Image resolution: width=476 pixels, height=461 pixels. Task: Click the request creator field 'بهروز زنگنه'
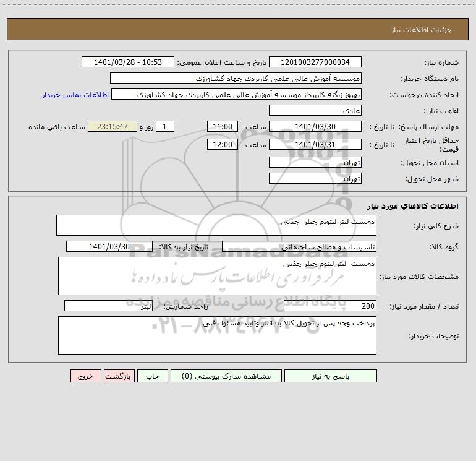(237, 94)
